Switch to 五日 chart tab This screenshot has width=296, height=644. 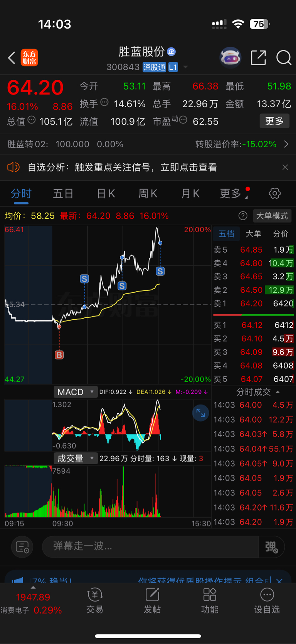tap(63, 194)
